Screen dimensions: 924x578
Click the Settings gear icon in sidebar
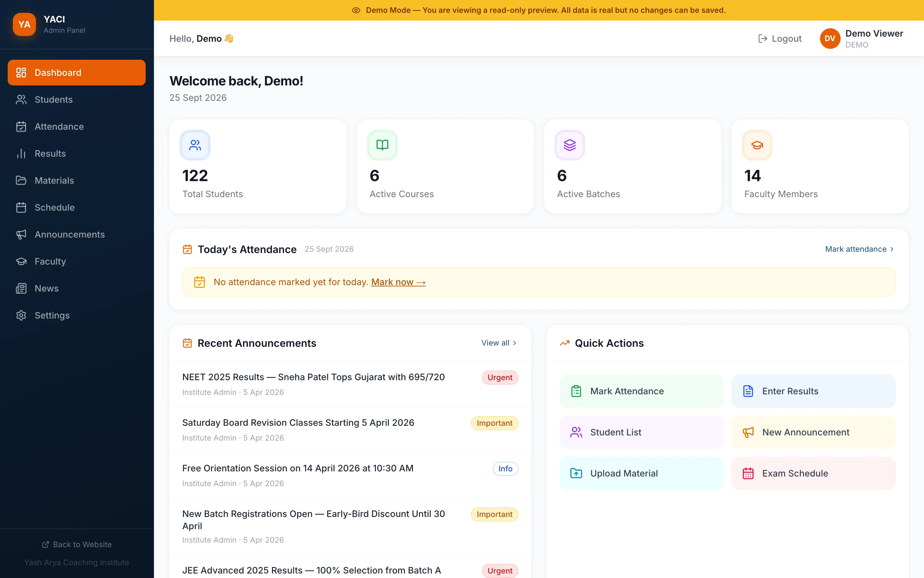point(21,315)
